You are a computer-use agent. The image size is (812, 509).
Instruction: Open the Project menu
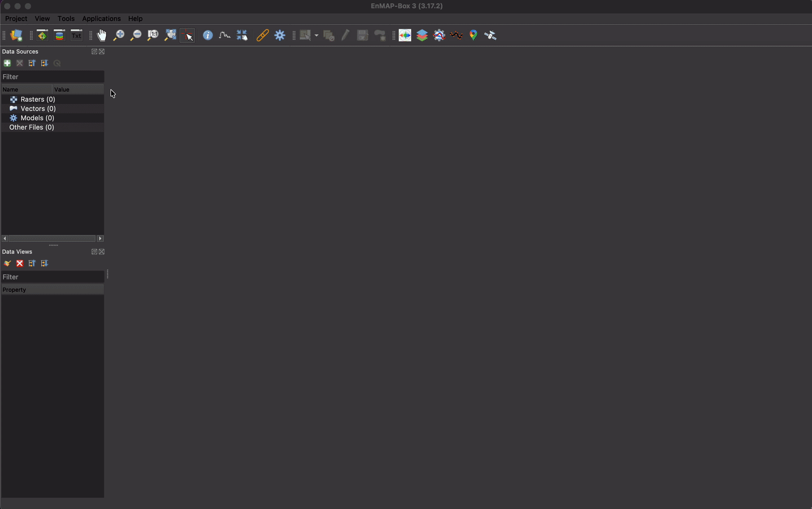click(16, 19)
